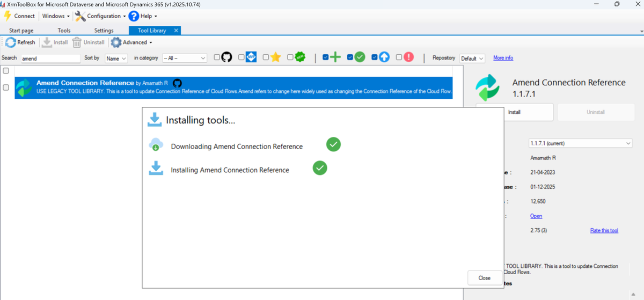Click the 2.75 (3) rating value

(539, 230)
